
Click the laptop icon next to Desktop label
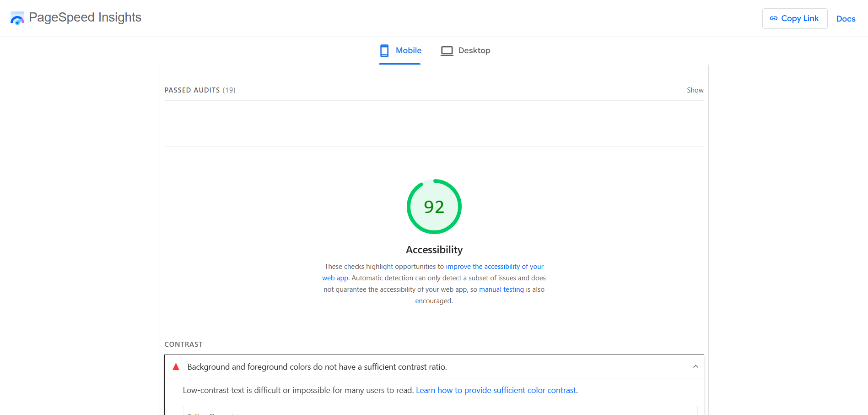coord(447,50)
